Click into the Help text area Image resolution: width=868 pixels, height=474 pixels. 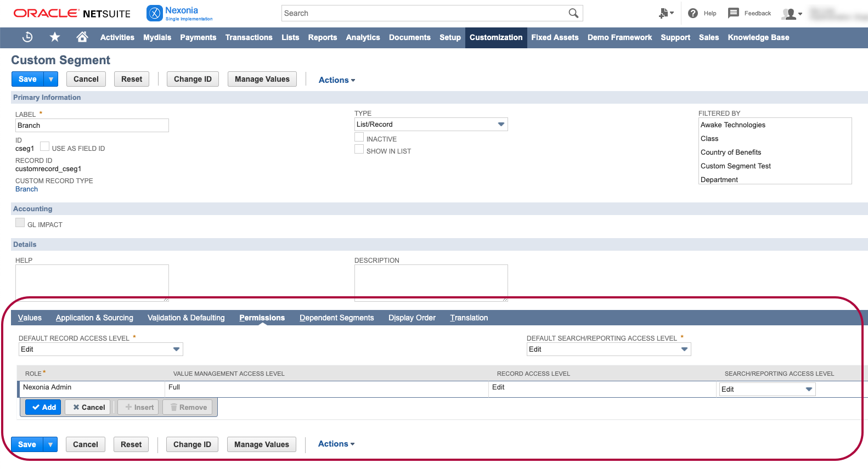(x=92, y=283)
